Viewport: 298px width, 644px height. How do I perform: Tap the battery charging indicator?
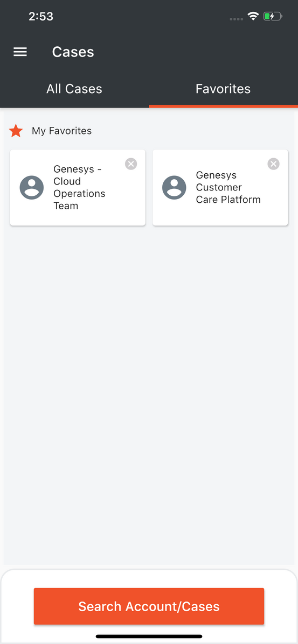pos(273,17)
